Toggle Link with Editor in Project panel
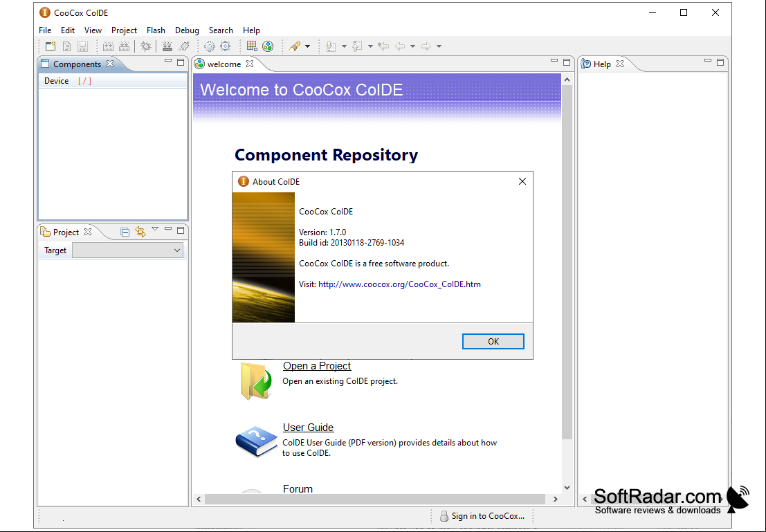The image size is (766, 532). coord(140,232)
